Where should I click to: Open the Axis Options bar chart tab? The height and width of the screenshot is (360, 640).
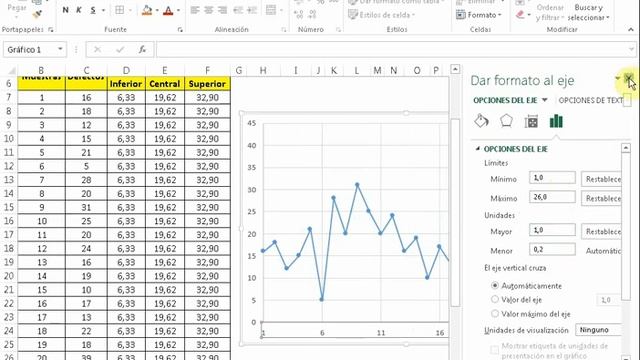tap(556, 121)
